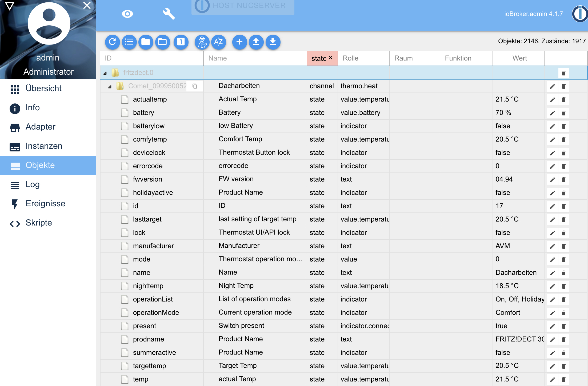Collapse the fritzdect.0 tree node
Screen dimensions: 588x386
click(105, 73)
